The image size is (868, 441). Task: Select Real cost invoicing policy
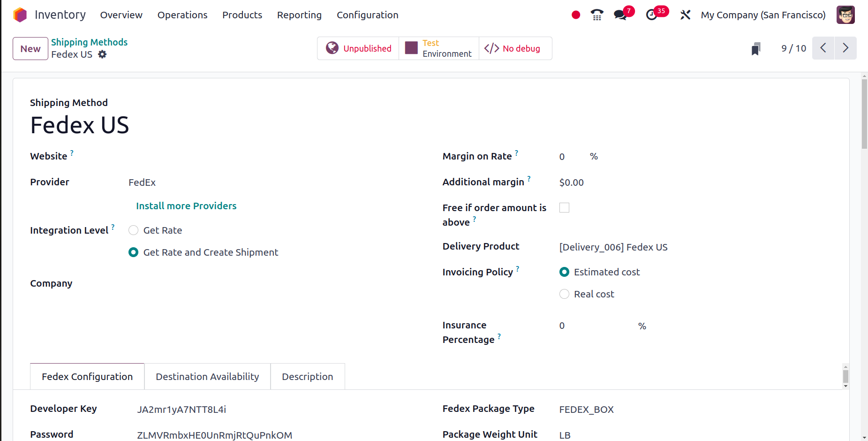point(565,294)
